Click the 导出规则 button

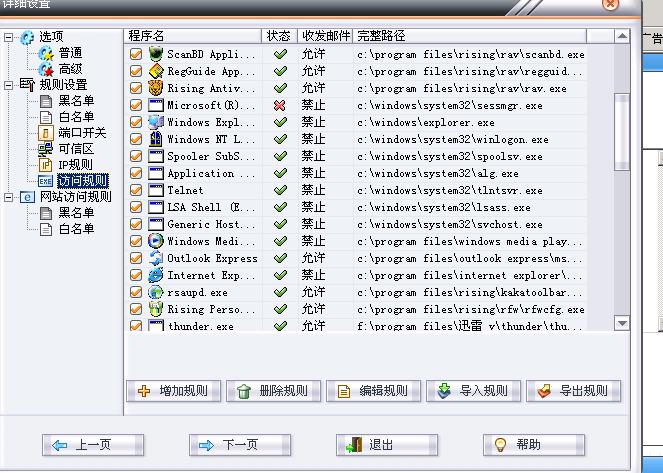(574, 391)
